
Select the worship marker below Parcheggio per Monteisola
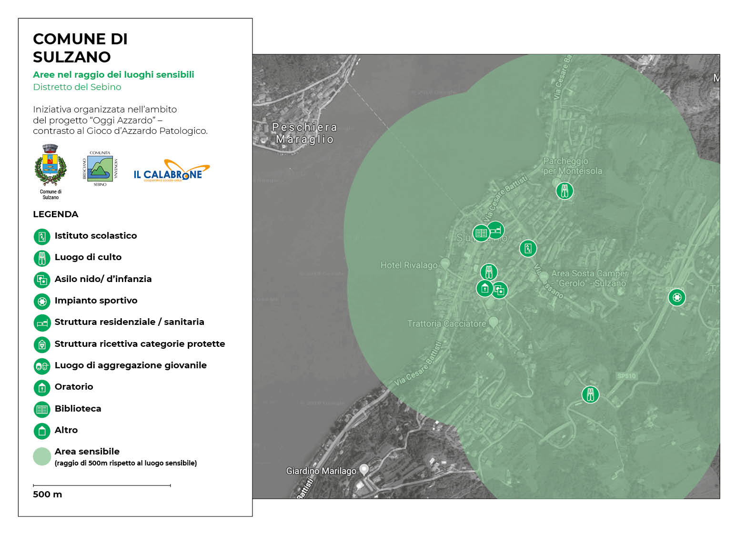coord(564,191)
